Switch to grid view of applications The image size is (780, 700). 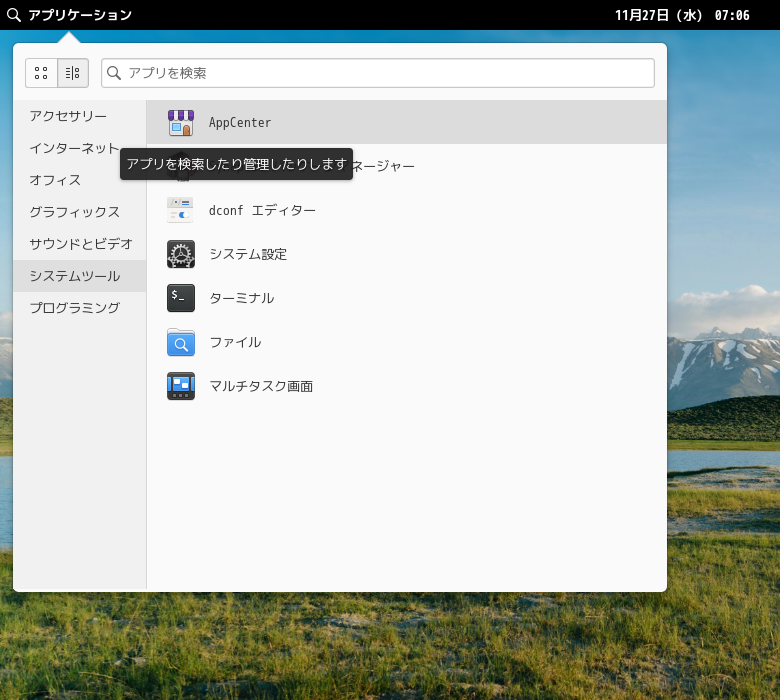[x=41, y=73]
